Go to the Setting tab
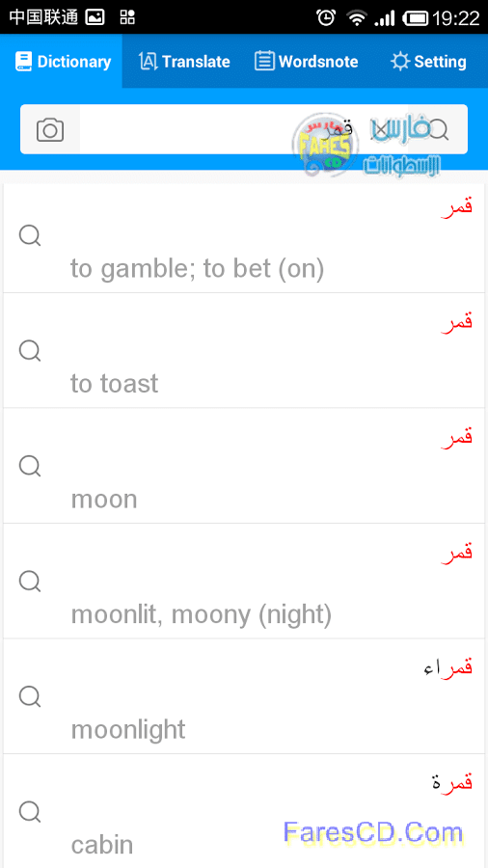This screenshot has height=868, width=488. tap(427, 61)
